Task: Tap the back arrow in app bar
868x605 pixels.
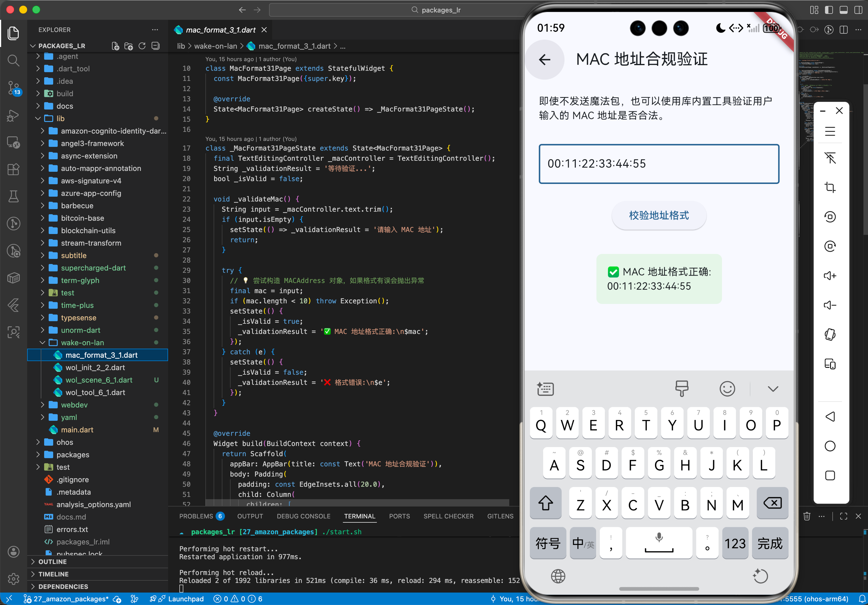Action: pyautogui.click(x=544, y=59)
